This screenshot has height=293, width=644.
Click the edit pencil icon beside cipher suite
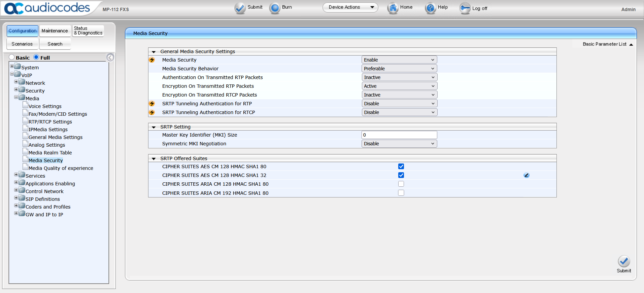(527, 175)
